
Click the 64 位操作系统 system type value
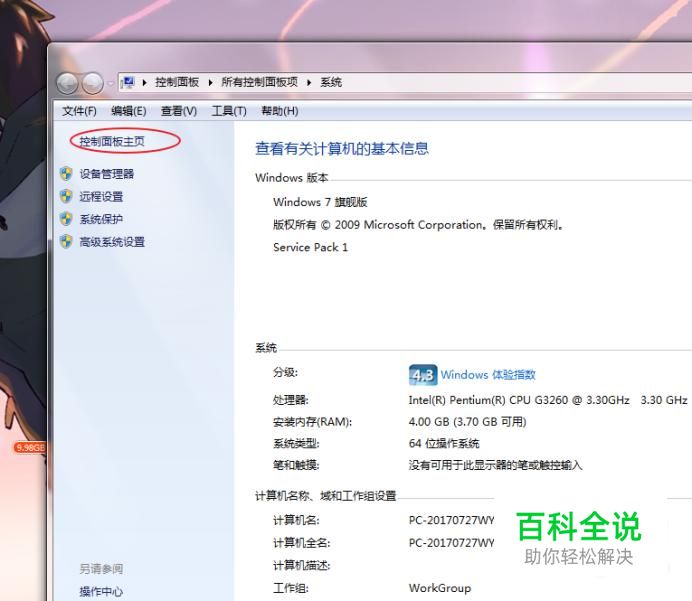pos(444,443)
